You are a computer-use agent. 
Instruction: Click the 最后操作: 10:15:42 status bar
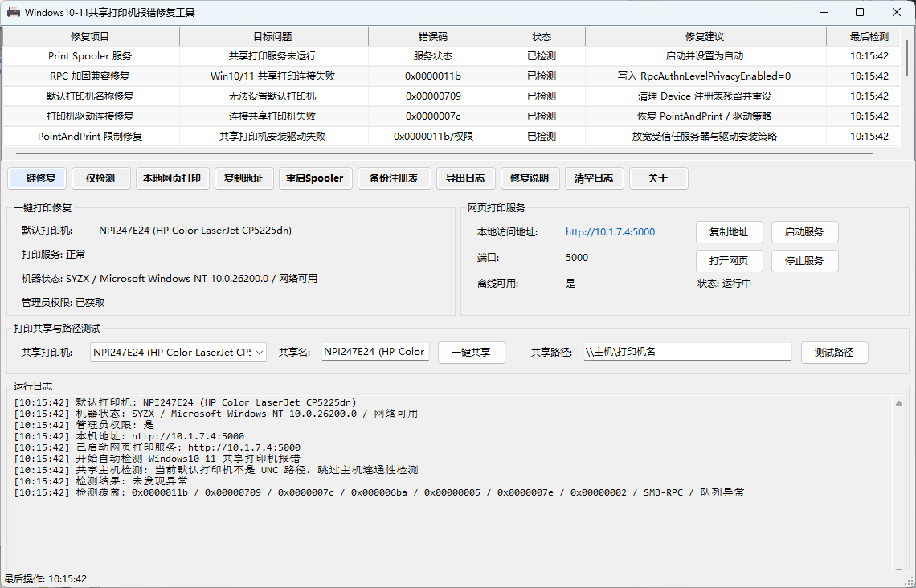[x=46, y=579]
